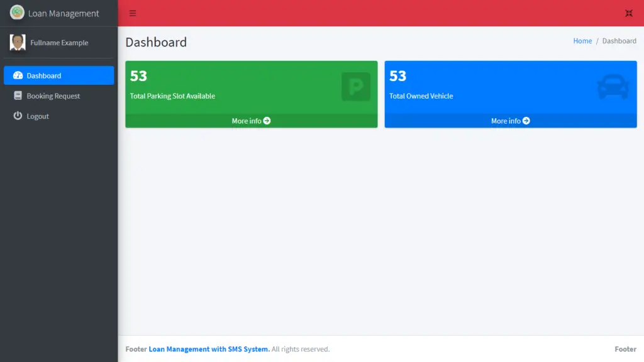Screen dimensions: 644x362
Task: Click the Loan Management logo icon
Action: click(17, 13)
